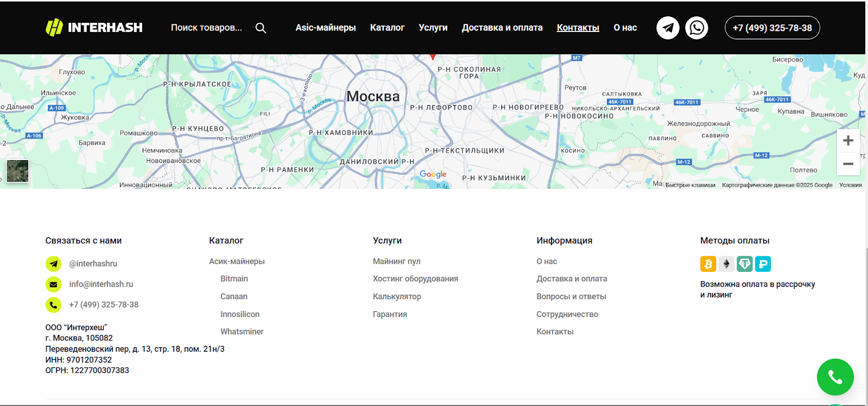Image resolution: width=868 pixels, height=406 pixels.
Task: Click ИНН: 9701207352 text
Action: coord(79,360)
